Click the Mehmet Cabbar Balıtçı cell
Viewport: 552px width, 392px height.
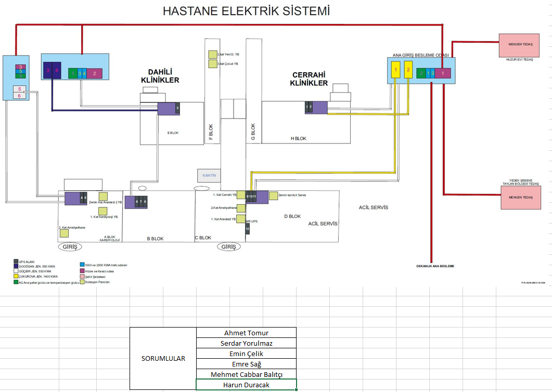click(x=246, y=374)
